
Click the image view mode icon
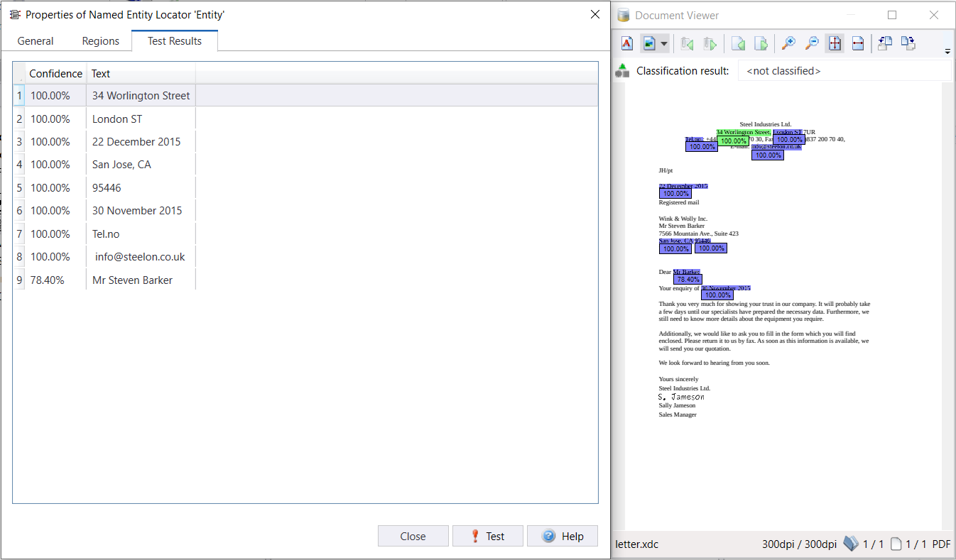point(648,44)
